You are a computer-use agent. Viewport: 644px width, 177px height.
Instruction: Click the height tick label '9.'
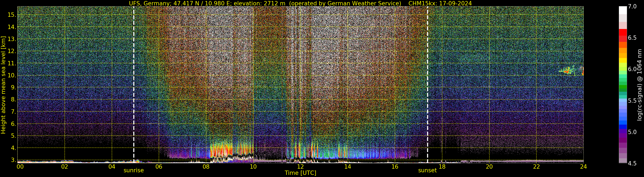14,88
